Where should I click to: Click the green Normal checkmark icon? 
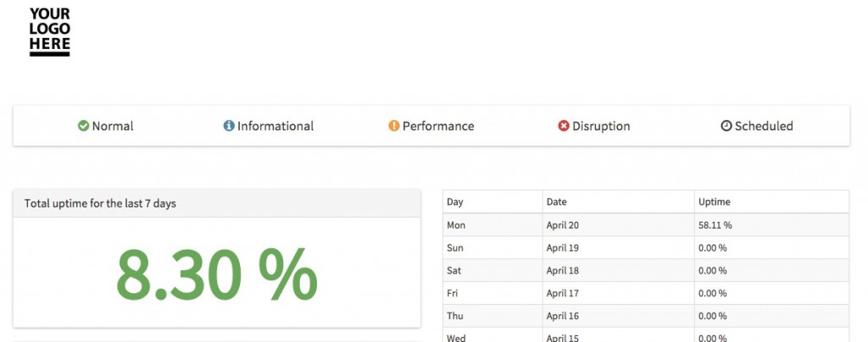tap(83, 126)
